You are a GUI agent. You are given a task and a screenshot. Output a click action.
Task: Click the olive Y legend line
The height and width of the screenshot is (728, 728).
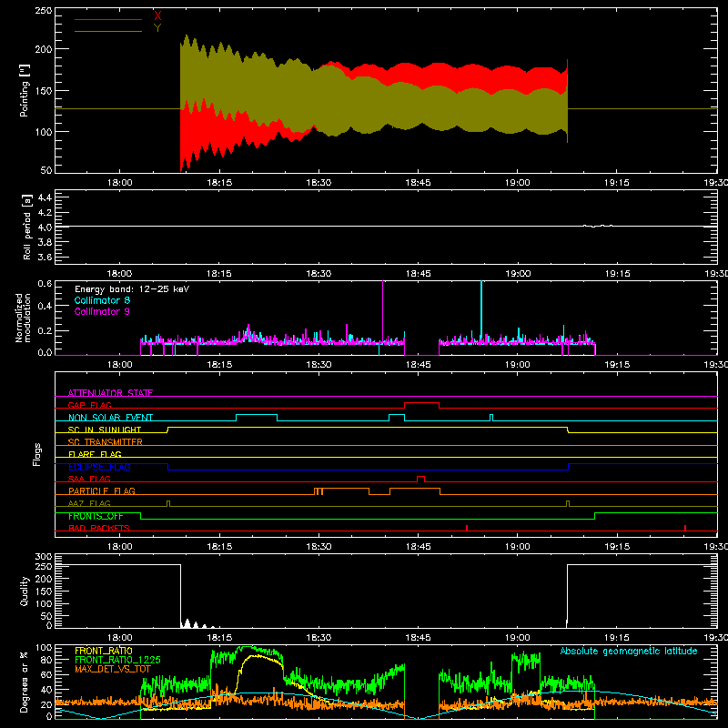pyautogui.click(x=108, y=31)
